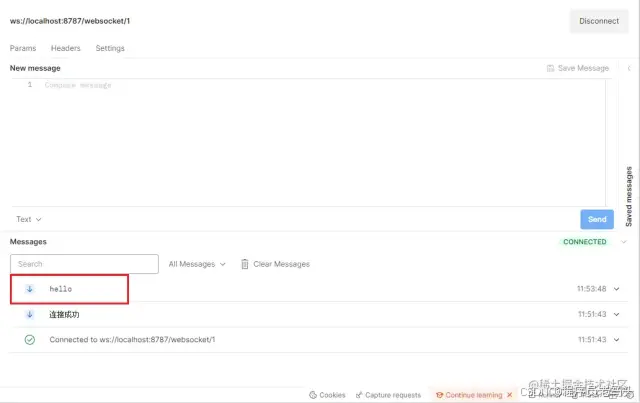The image size is (640, 403).
Task: Click the Save Message disk icon
Action: (550, 68)
